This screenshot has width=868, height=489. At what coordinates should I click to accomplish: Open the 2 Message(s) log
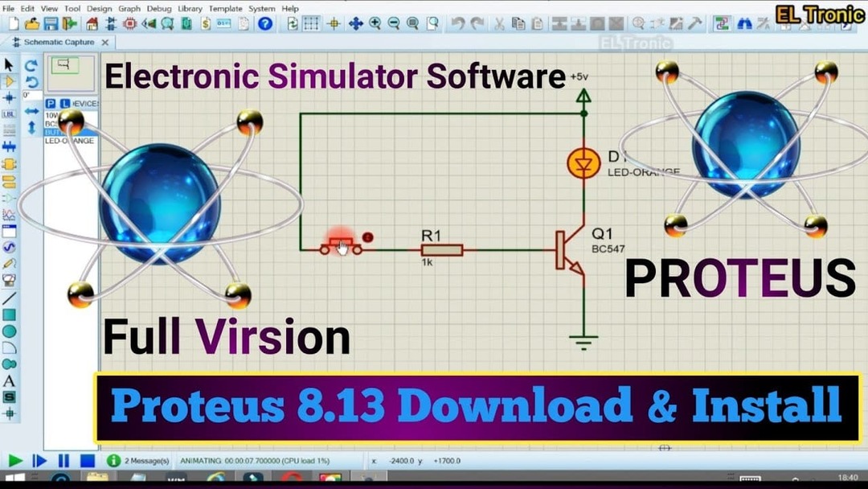[139, 461]
